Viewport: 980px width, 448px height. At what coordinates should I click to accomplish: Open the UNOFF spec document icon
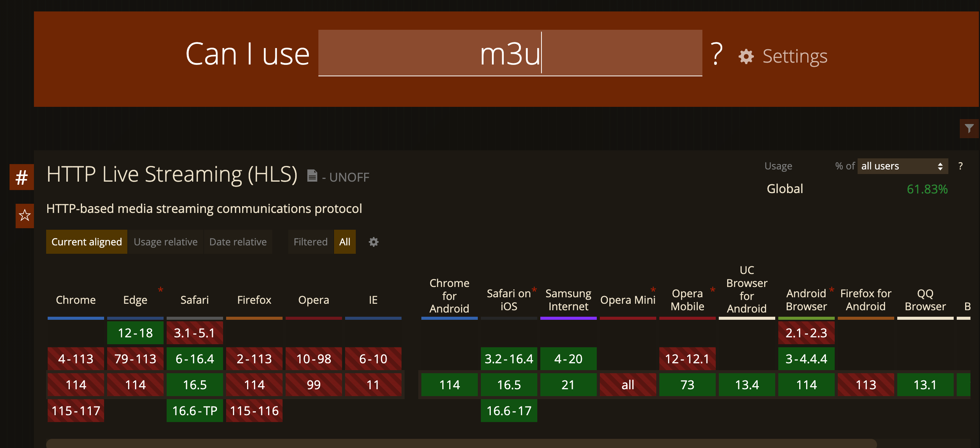tap(312, 176)
